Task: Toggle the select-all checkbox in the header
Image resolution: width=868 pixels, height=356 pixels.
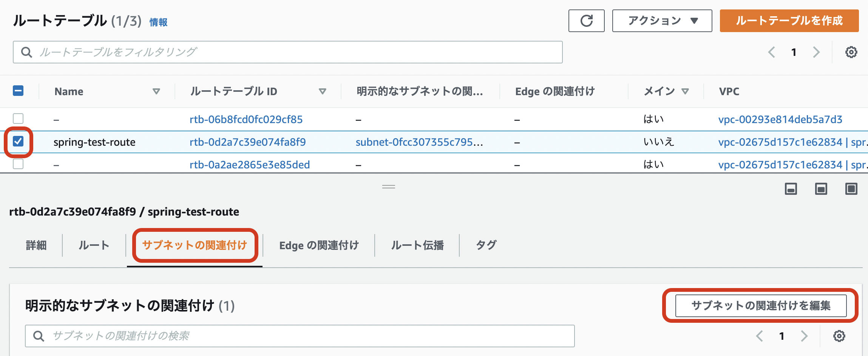Action: pos(18,91)
